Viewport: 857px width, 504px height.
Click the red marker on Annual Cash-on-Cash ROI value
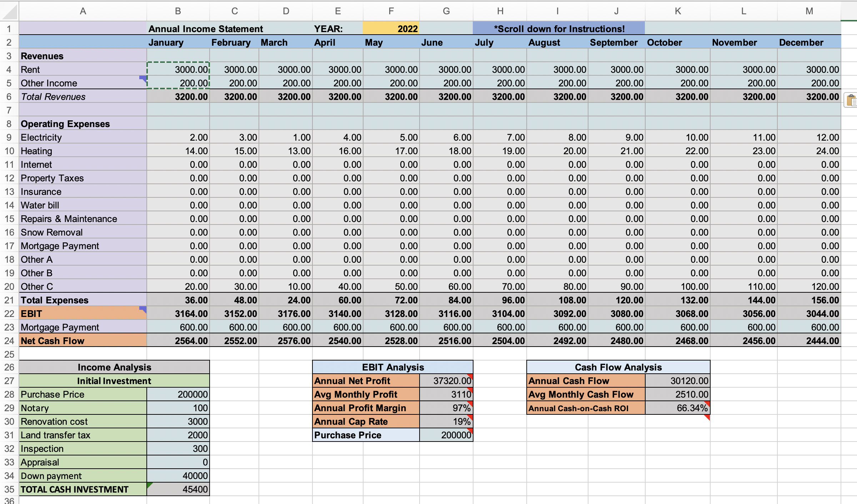(x=707, y=404)
